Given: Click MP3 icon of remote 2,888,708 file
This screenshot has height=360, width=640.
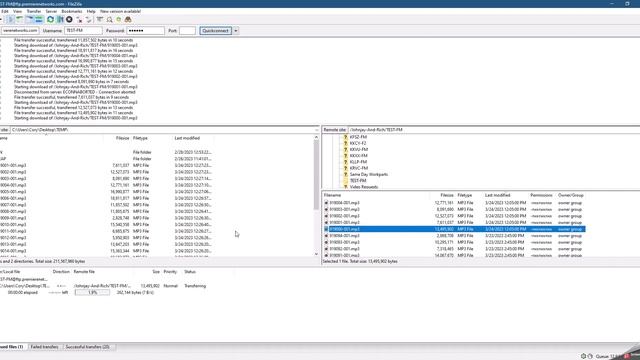Looking at the screenshot, I should (x=326, y=236).
